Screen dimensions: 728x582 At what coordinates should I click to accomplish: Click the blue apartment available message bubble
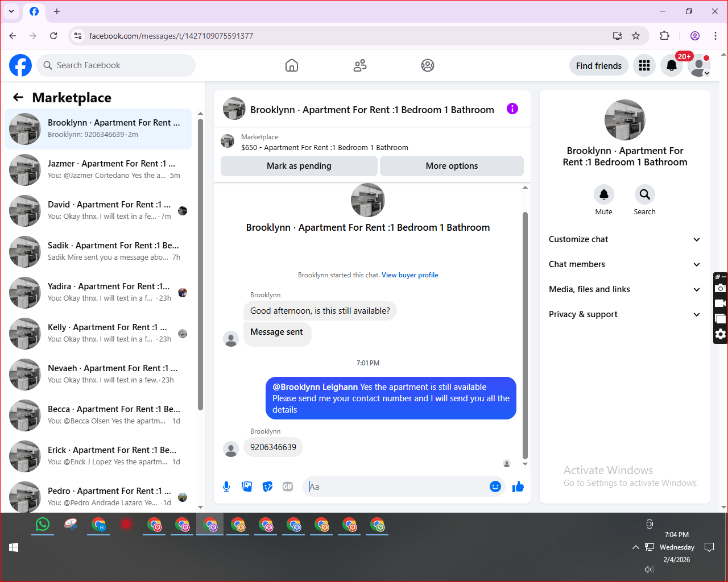tap(391, 398)
